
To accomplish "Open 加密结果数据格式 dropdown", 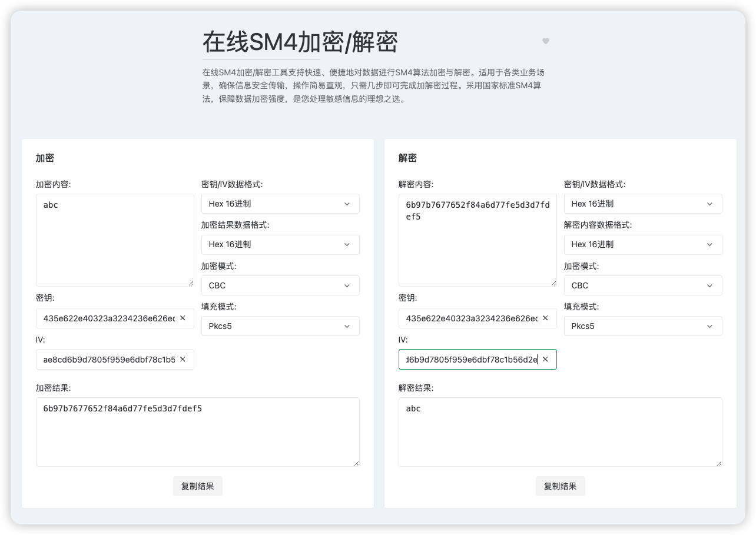I will pos(280,244).
